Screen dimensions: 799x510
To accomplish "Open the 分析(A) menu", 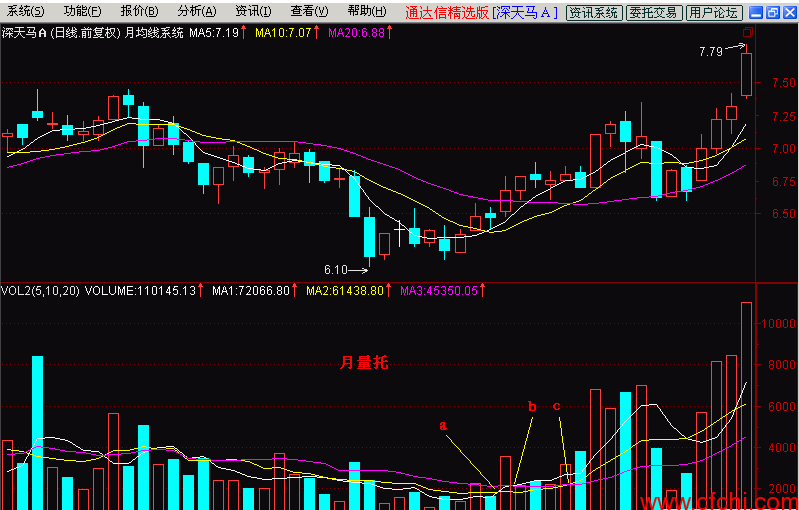I will (197, 12).
